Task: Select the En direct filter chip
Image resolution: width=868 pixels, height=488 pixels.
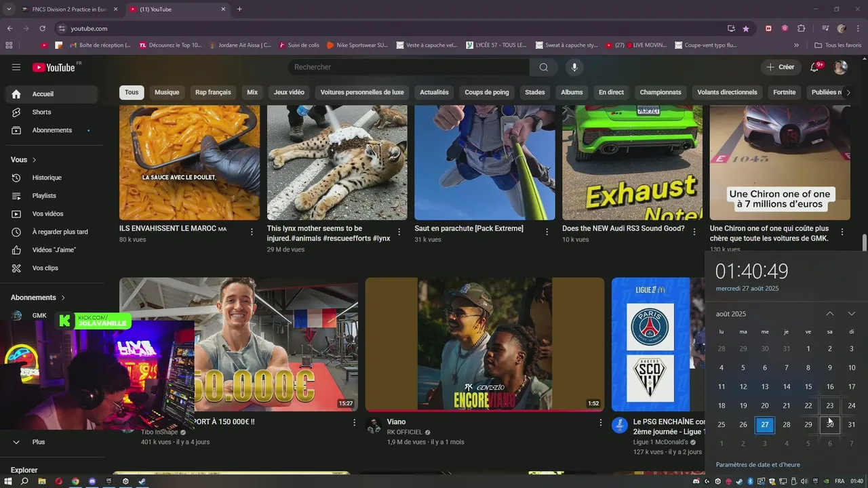Action: pyautogui.click(x=611, y=92)
